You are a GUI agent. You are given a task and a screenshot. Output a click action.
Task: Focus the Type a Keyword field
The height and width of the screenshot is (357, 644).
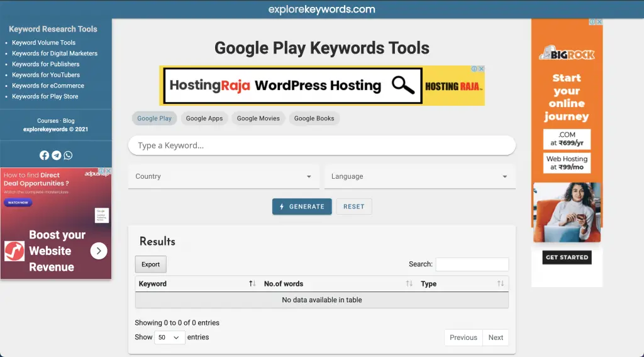[x=321, y=145]
